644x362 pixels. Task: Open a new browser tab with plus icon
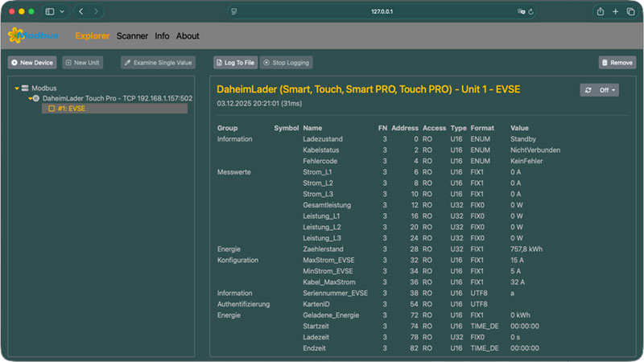click(x=615, y=11)
